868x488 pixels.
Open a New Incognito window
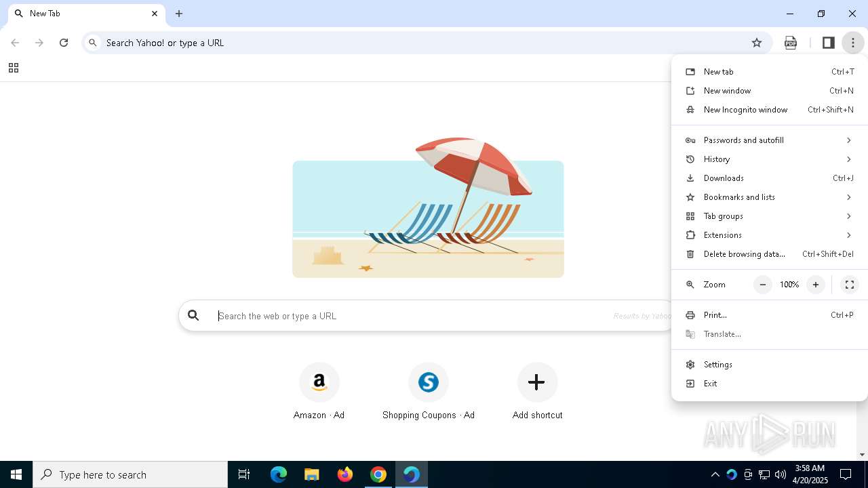pos(770,110)
